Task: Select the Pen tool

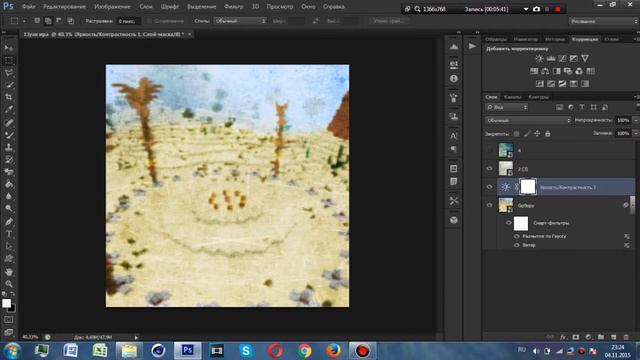Action: pos(9,222)
